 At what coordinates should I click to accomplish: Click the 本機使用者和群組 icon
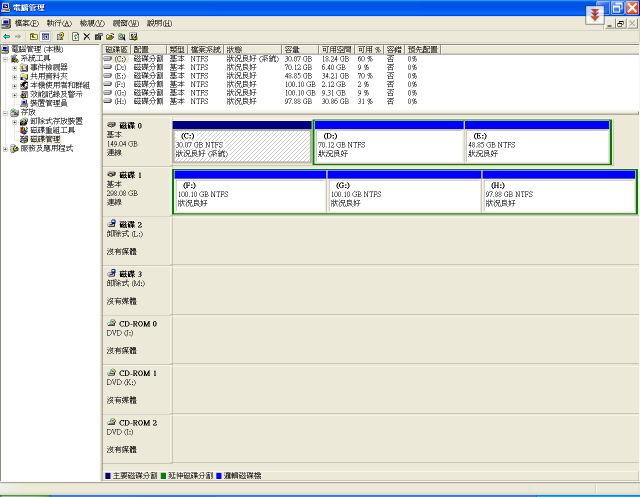[24, 85]
